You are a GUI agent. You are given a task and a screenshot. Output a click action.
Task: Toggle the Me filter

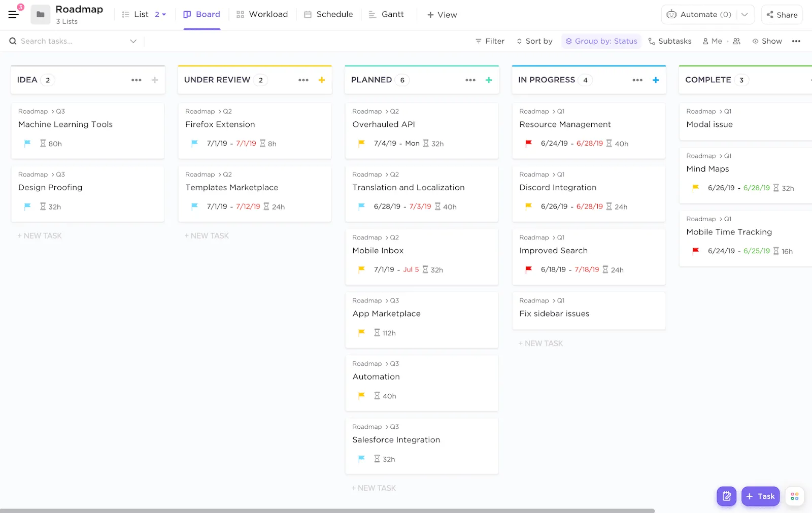(712, 41)
